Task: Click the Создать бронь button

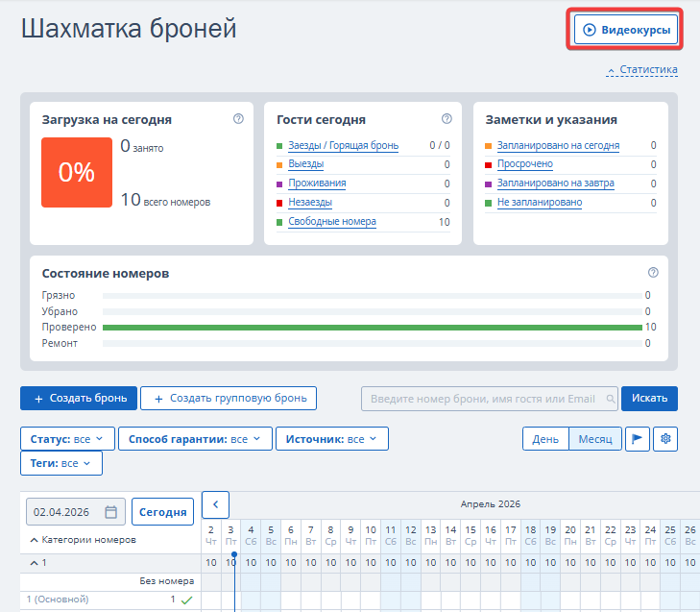Action: click(x=78, y=398)
